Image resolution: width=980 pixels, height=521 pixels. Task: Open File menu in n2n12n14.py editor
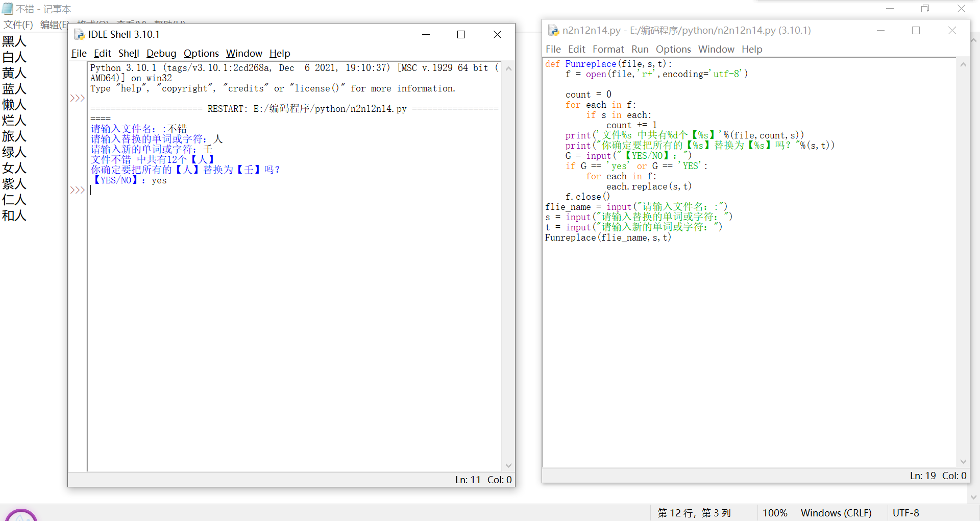[553, 49]
